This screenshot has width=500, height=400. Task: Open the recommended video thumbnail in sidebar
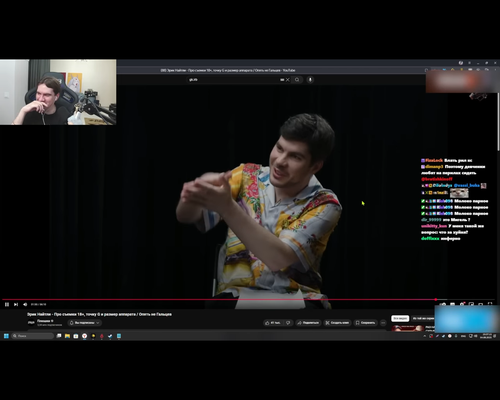click(x=408, y=328)
